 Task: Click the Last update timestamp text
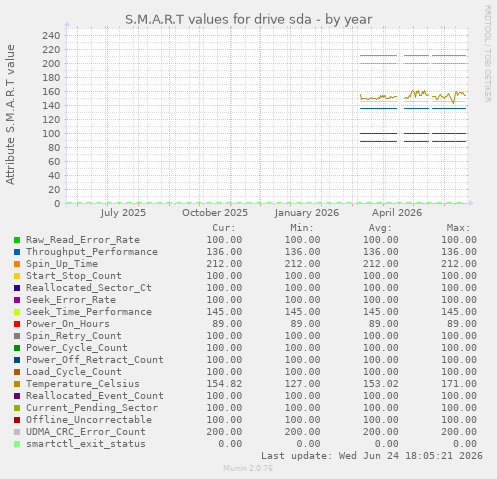(x=372, y=456)
